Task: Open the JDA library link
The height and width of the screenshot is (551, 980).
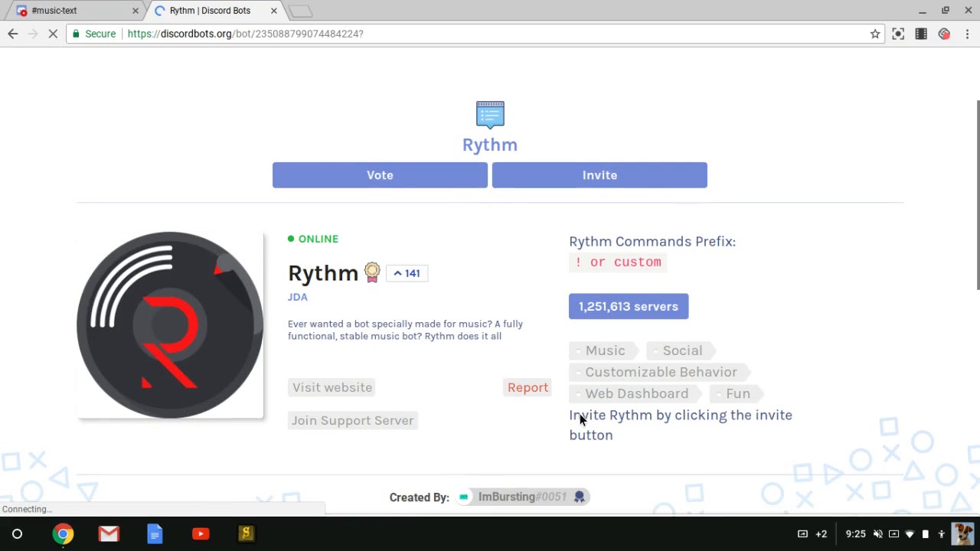Action: 298,297
